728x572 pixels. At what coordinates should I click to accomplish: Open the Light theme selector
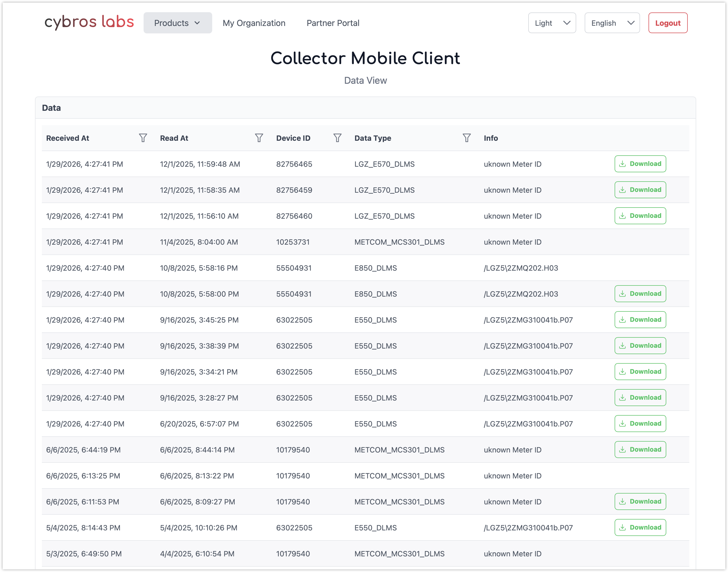[x=552, y=23]
